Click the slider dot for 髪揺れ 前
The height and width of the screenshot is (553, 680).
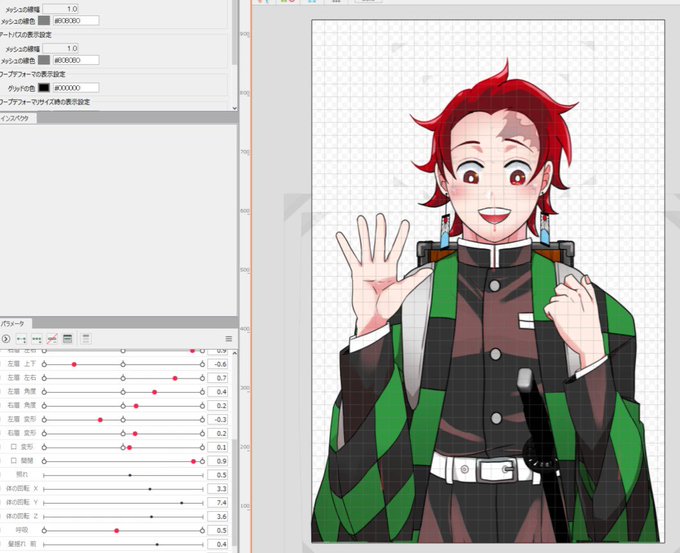[157, 544]
